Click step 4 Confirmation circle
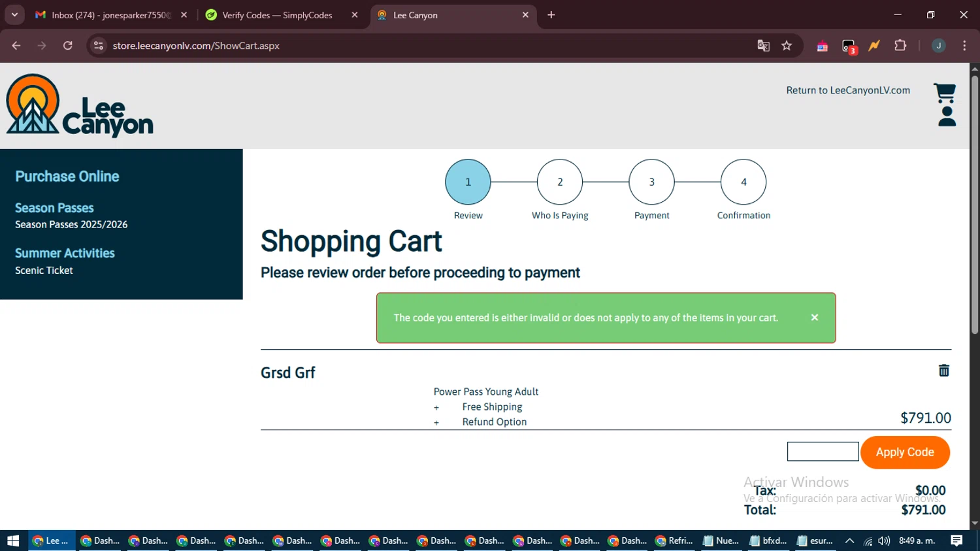 [x=743, y=182]
